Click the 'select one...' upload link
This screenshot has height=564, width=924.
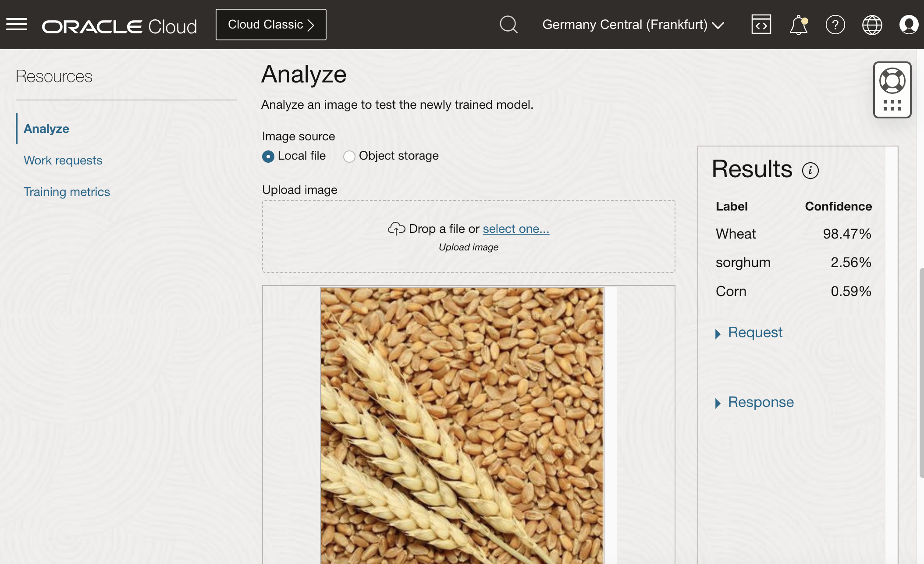click(x=516, y=228)
